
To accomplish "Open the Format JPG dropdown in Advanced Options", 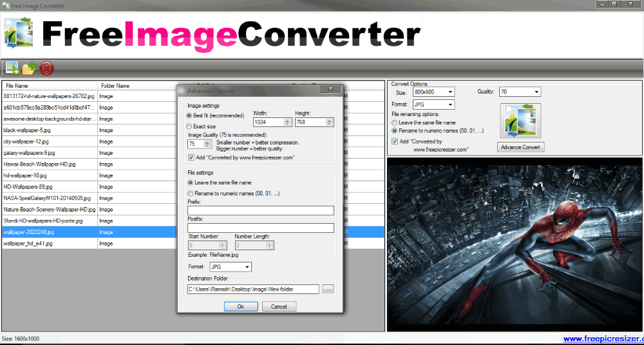I will [247, 267].
